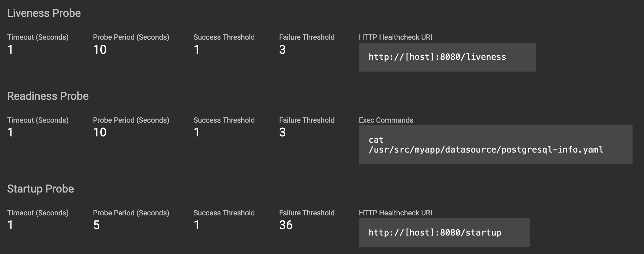Click the Startup Probe failure threshold value 36

pyautogui.click(x=286, y=225)
